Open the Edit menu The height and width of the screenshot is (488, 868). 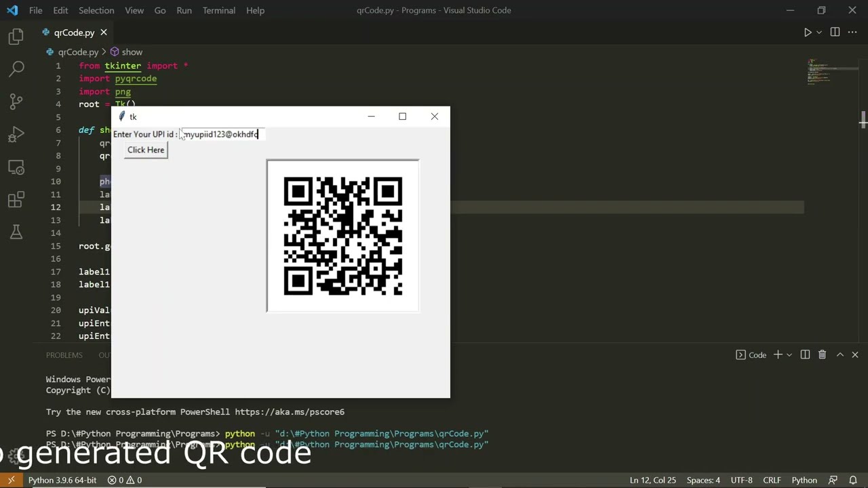pos(60,10)
